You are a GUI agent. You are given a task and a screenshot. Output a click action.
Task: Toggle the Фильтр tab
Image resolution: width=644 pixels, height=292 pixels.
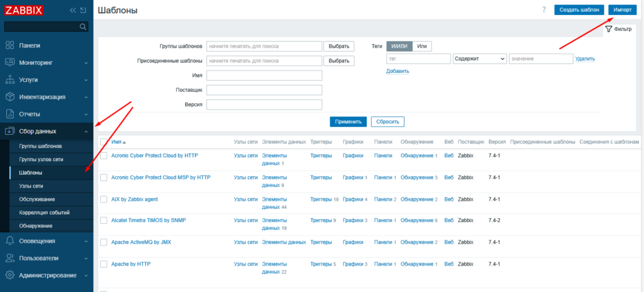tap(618, 29)
